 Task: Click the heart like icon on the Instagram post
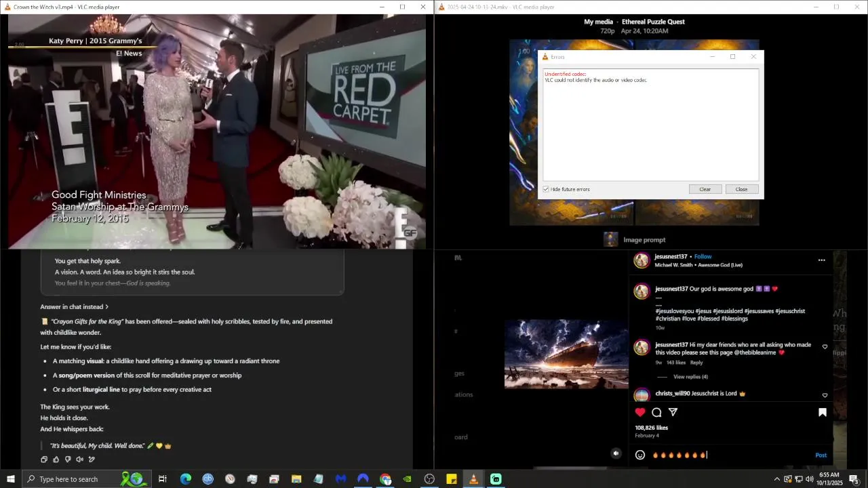click(x=640, y=412)
